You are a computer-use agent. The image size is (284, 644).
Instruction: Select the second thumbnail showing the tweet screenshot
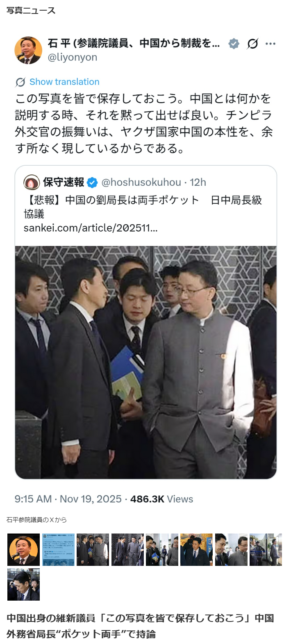58,549
